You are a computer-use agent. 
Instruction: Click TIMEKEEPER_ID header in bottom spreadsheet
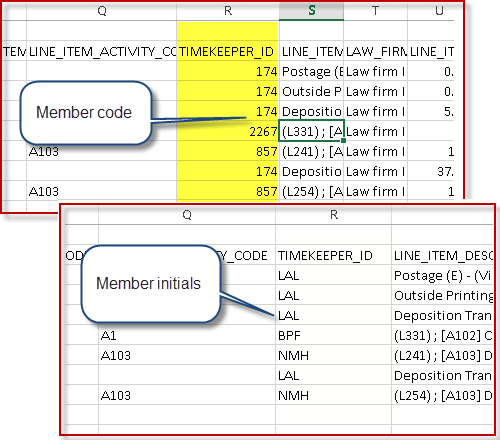coord(334,256)
